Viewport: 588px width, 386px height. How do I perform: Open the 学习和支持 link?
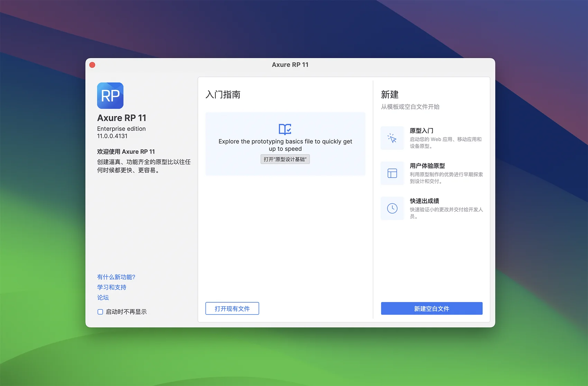coord(112,287)
